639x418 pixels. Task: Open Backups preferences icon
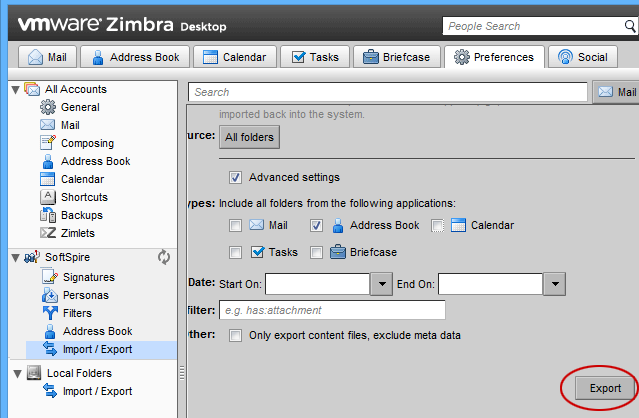pyautogui.click(x=48, y=215)
